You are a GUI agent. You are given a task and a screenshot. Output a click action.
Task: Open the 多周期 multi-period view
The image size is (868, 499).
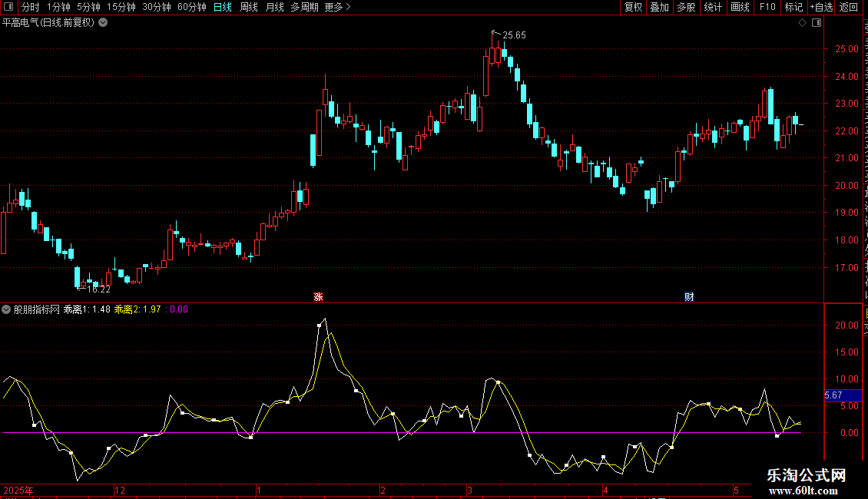pyautogui.click(x=304, y=7)
